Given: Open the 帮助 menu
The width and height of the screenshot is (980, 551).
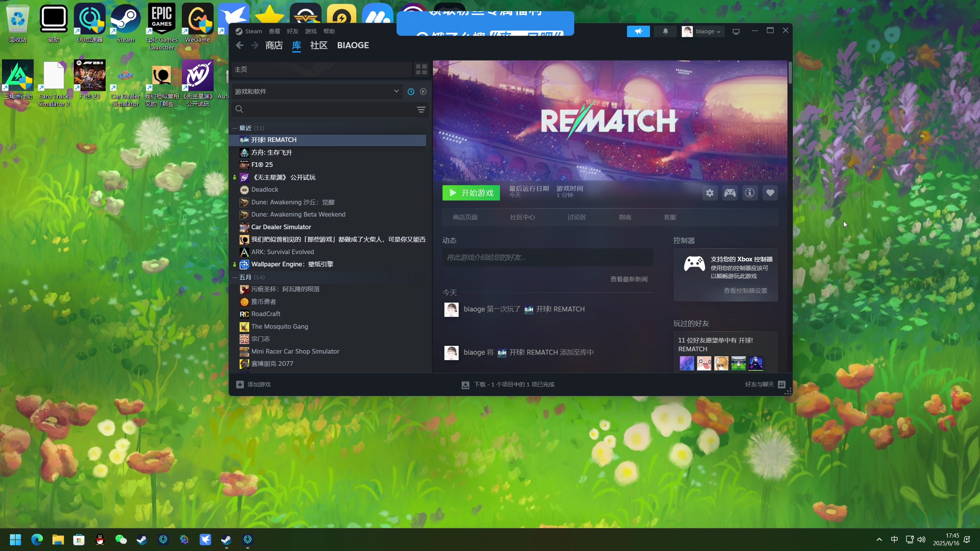Looking at the screenshot, I should click(x=329, y=31).
